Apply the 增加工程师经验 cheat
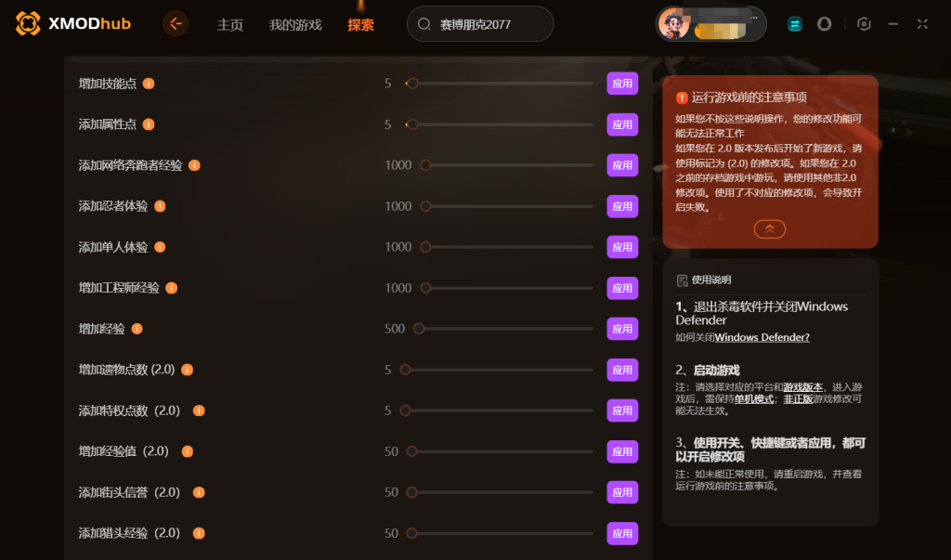Screen dimensions: 951x560 (x=622, y=288)
